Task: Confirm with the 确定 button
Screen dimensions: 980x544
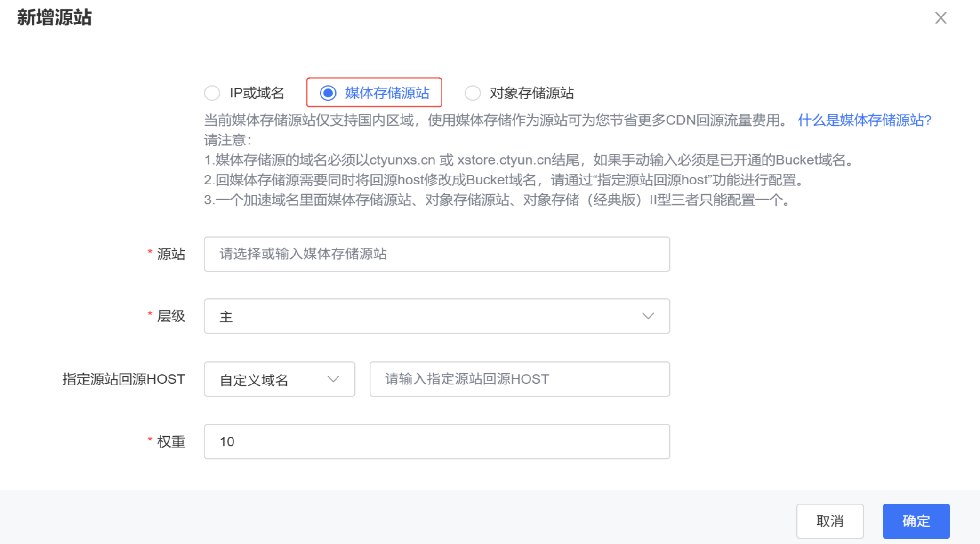Action: tap(916, 521)
